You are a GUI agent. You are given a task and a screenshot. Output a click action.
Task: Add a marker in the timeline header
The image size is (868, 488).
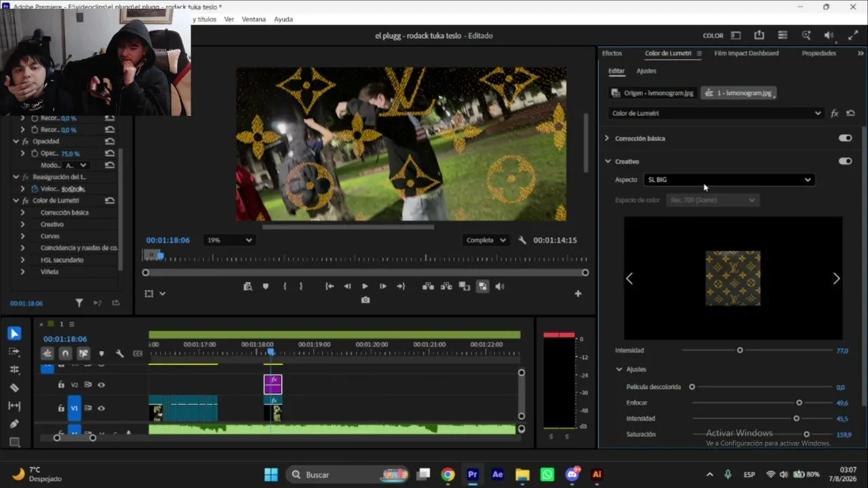point(102,353)
